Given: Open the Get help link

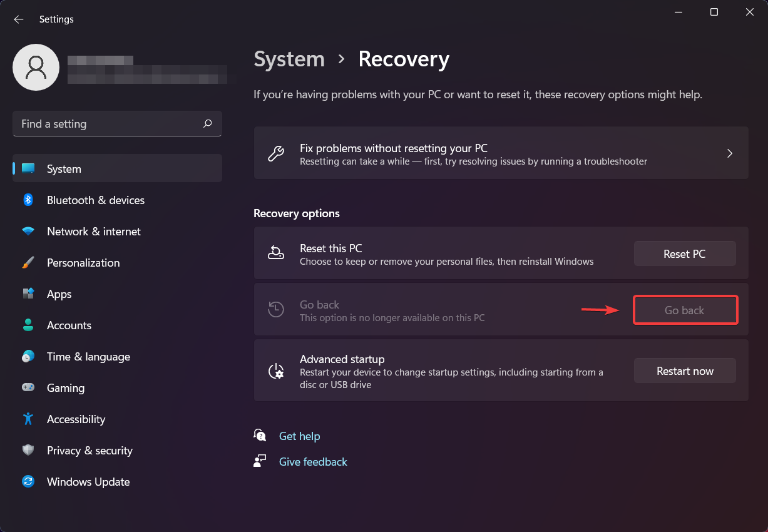Looking at the screenshot, I should tap(299, 436).
